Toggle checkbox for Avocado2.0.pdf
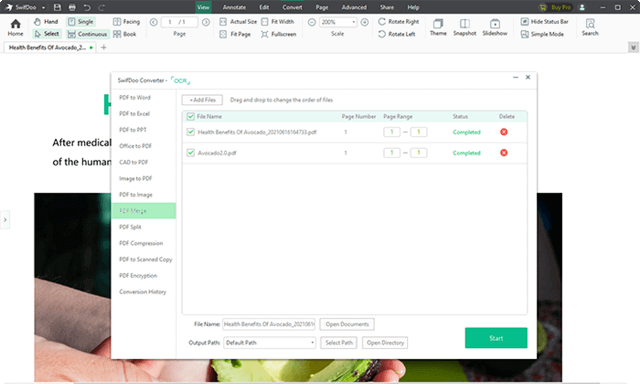 point(190,153)
